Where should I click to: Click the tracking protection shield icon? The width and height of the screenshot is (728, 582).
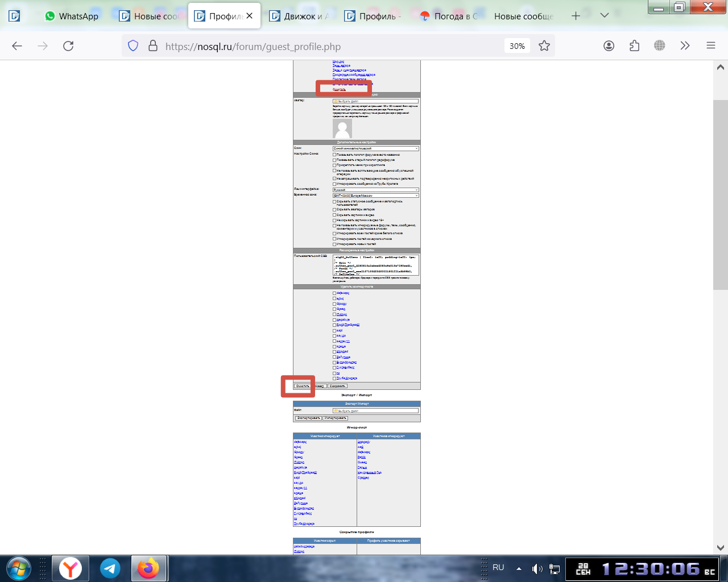[x=133, y=46]
